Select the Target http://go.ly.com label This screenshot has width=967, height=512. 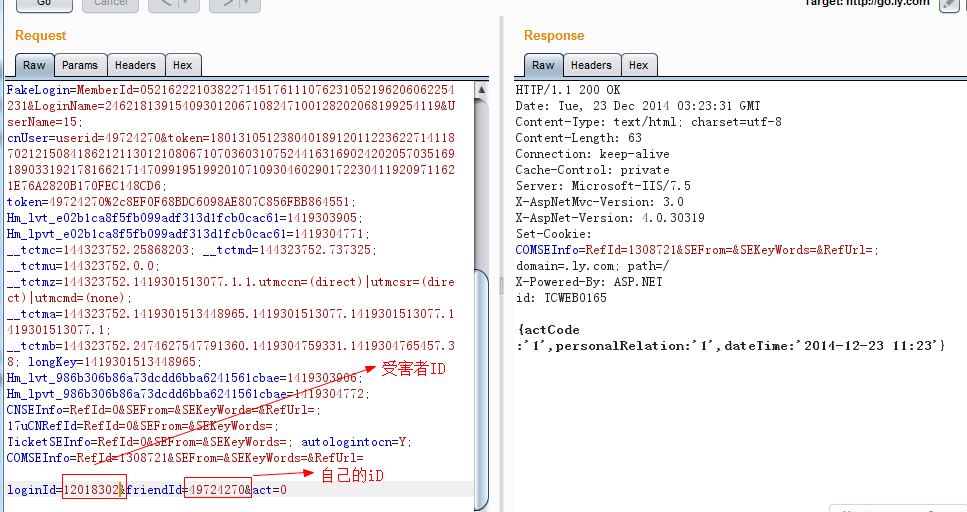pos(866,3)
